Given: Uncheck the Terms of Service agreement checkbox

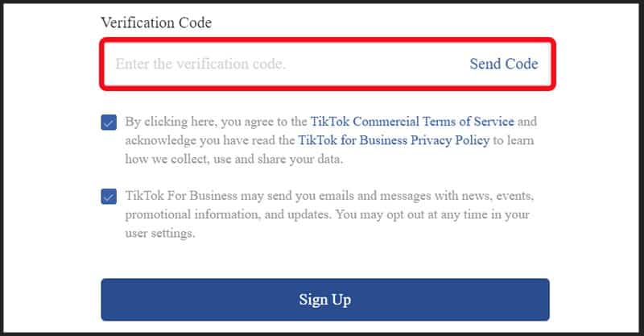Looking at the screenshot, I should click(109, 122).
